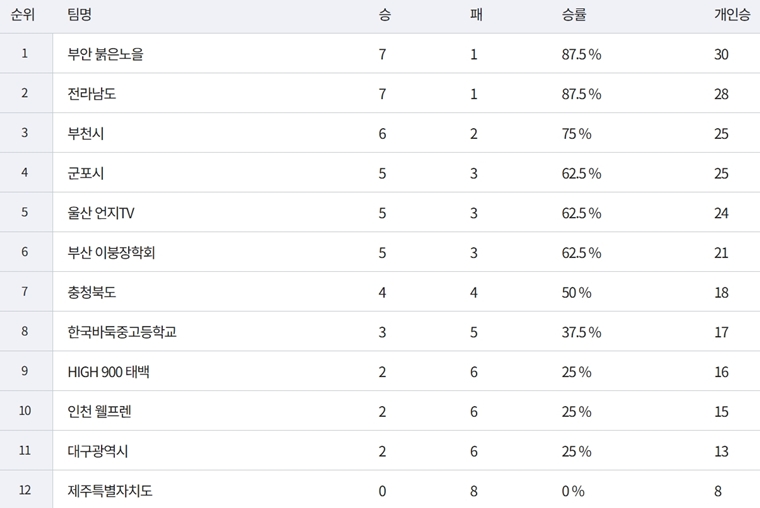Click the 충청북도 team name
The image size is (760, 508).
(92, 292)
